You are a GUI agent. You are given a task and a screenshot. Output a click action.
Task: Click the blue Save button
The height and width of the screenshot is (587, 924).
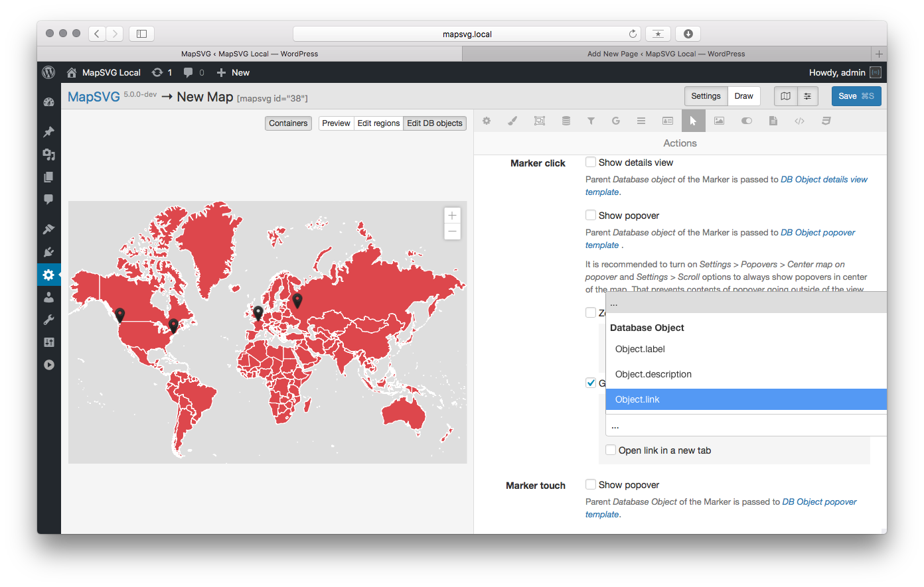[x=856, y=96]
